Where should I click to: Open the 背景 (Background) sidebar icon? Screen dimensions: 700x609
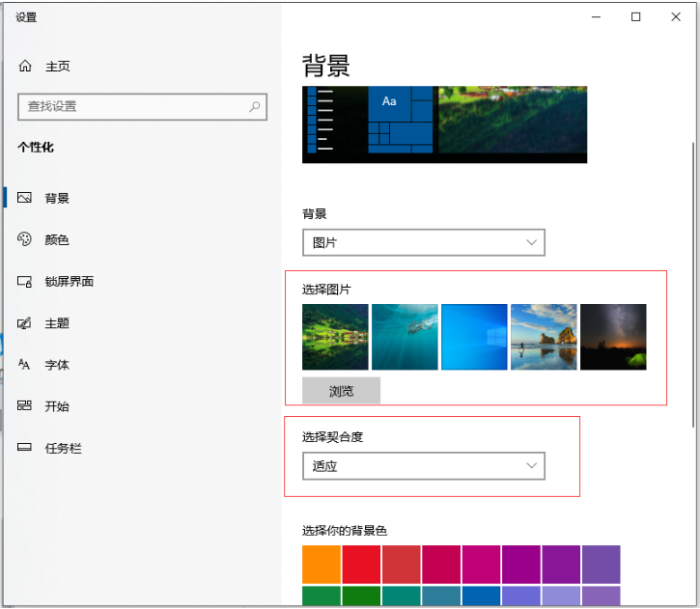(x=25, y=198)
